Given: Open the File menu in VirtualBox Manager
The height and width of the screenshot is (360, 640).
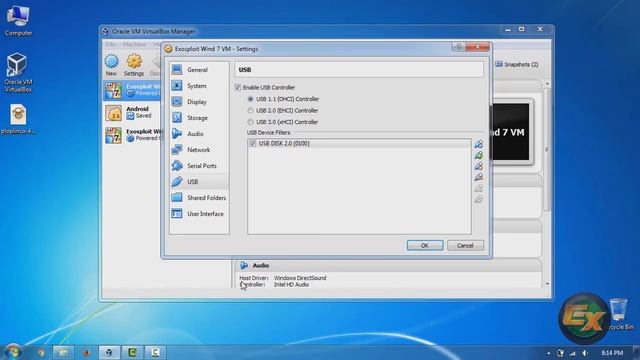Looking at the screenshot, I should [x=111, y=44].
